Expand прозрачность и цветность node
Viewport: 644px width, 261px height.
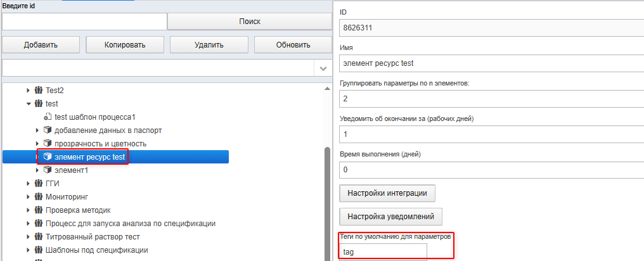[38, 144]
